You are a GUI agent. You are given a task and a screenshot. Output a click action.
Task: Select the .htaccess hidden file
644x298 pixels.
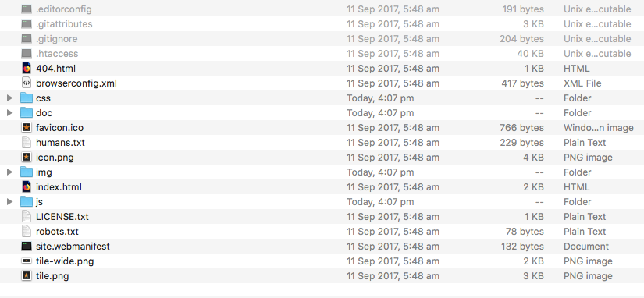(x=322, y=54)
